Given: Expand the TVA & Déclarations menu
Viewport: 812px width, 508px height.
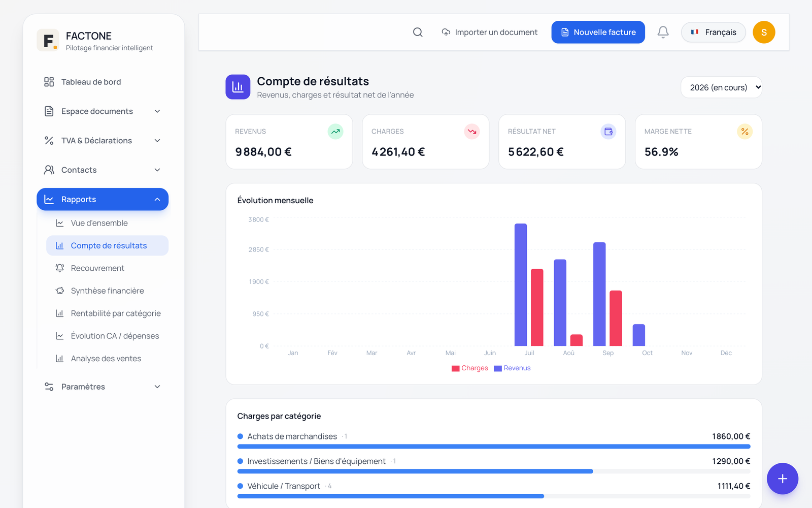Looking at the screenshot, I should pos(103,141).
